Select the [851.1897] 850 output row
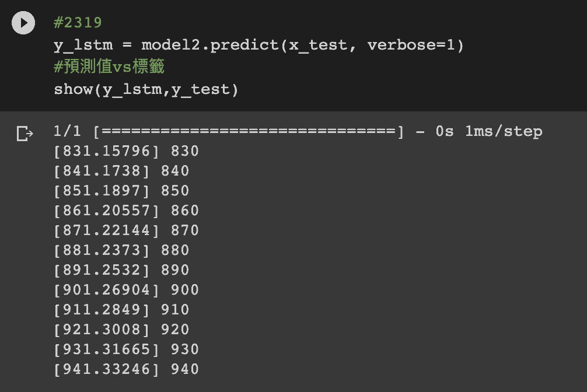This screenshot has width=587, height=392. (121, 191)
